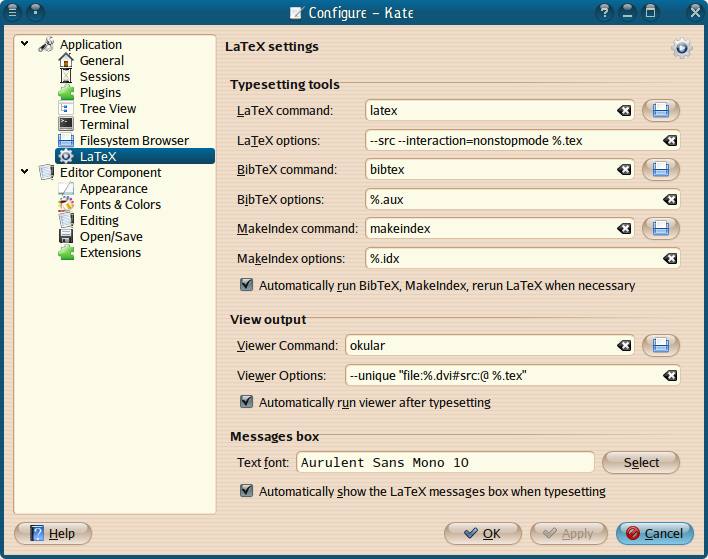Screen dimensions: 708x559
Task: Click the pin on-all-desktops title bar icon
Action: tap(35, 12)
